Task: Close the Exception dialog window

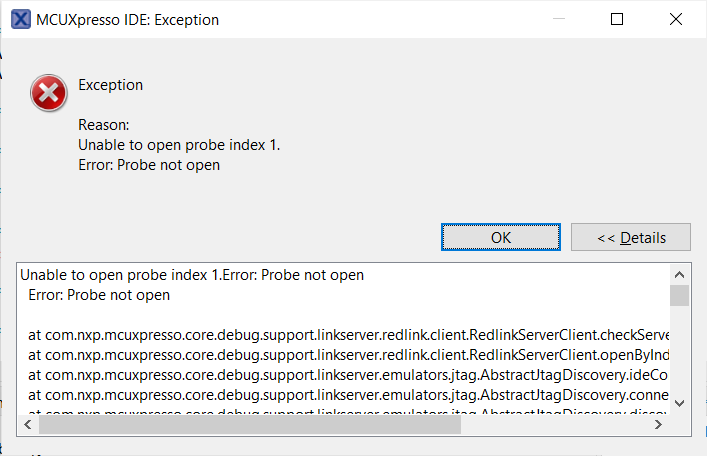Action: pos(675,19)
